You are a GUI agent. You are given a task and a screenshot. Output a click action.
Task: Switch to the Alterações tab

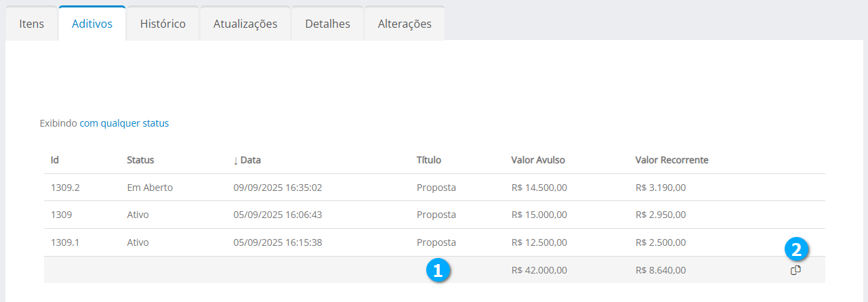[x=405, y=24]
